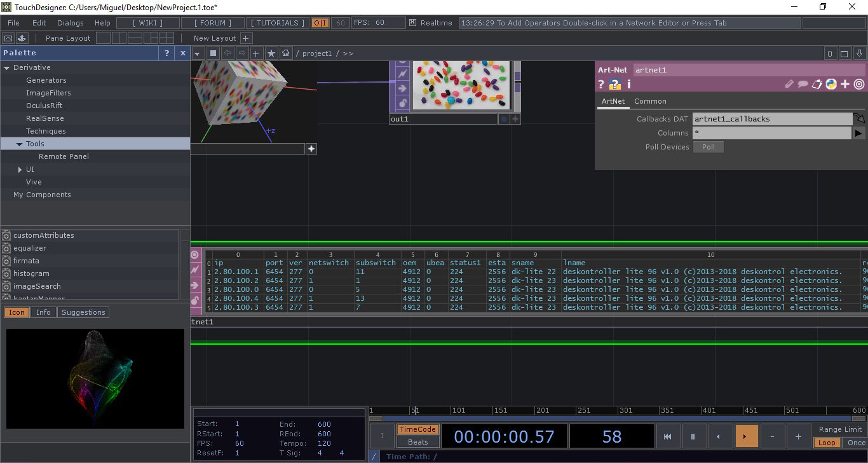Viewport: 868px width, 463px height.
Task: Toggle the bypass flag on artnet1 DAT
Action: (x=195, y=285)
